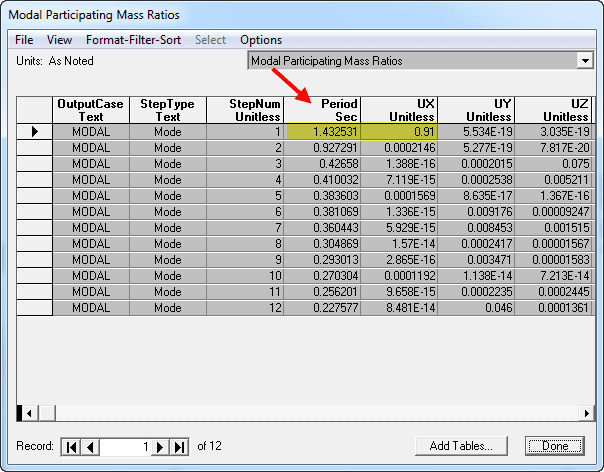
Task: Click the Add Tables... button
Action: click(x=461, y=446)
